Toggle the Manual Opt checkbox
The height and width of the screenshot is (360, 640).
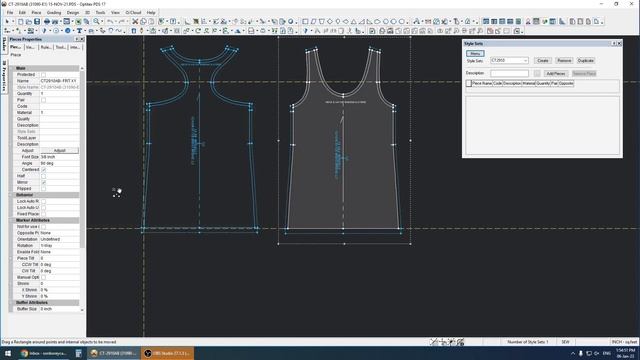point(43,277)
